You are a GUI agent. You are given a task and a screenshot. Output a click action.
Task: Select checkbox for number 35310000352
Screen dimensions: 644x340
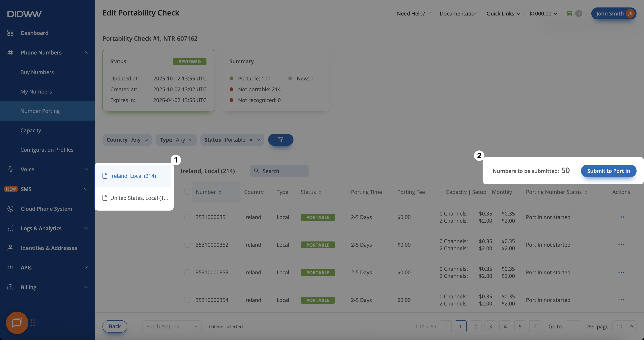pos(187,245)
